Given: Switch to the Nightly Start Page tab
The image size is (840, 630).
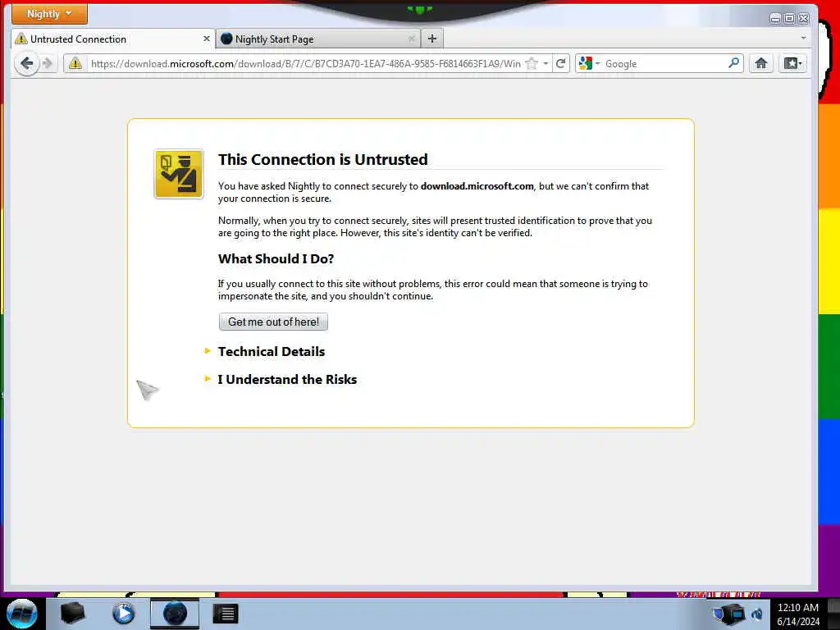Looking at the screenshot, I should tap(318, 39).
